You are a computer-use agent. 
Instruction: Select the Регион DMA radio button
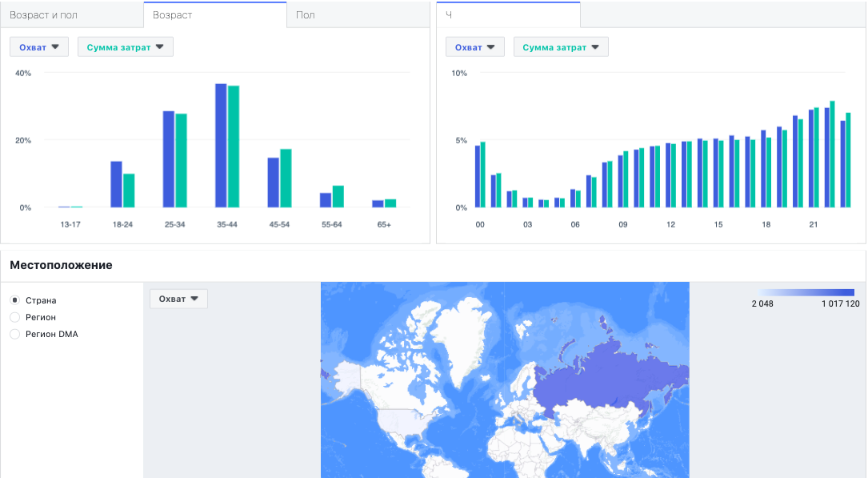(x=15, y=334)
